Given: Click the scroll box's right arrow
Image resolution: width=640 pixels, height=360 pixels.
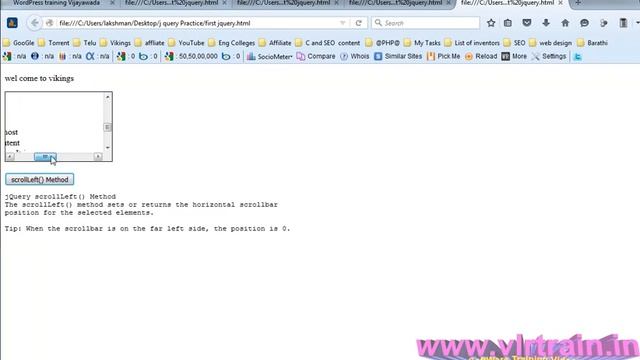Looking at the screenshot, I should point(98,157).
